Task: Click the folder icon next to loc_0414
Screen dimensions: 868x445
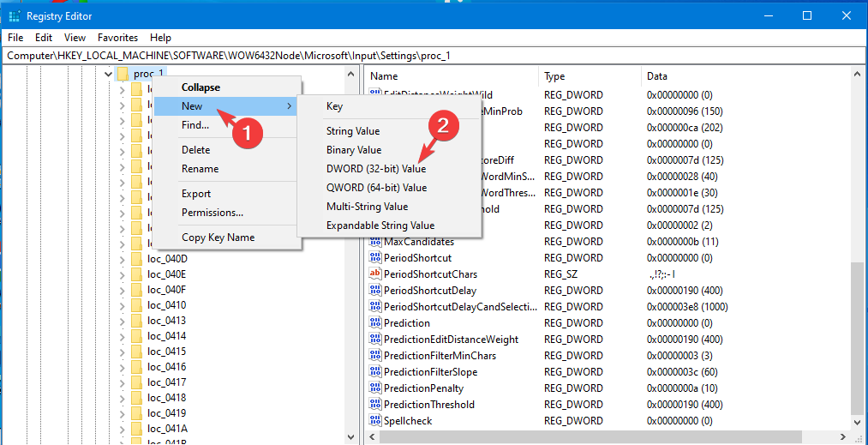Action: (x=137, y=336)
